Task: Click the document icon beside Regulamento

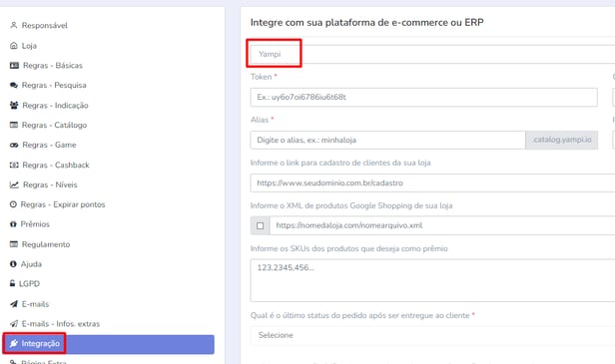Action: [14, 244]
